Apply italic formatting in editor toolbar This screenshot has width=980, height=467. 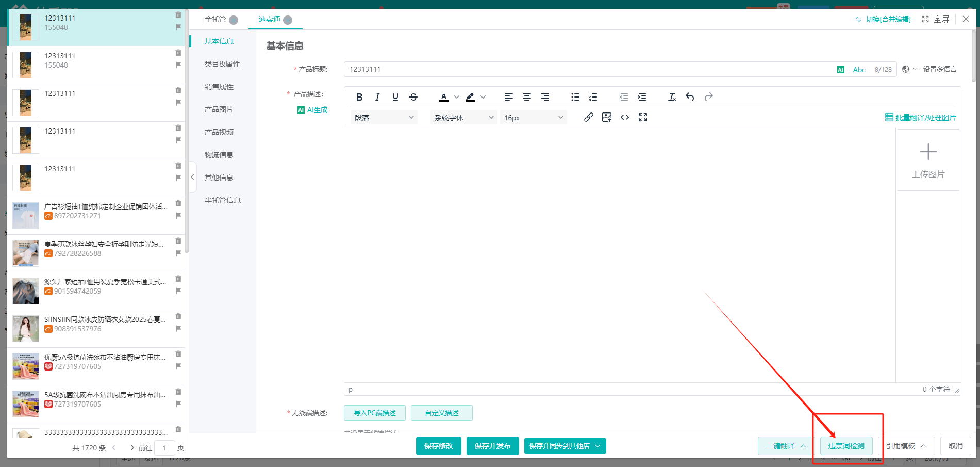[377, 97]
